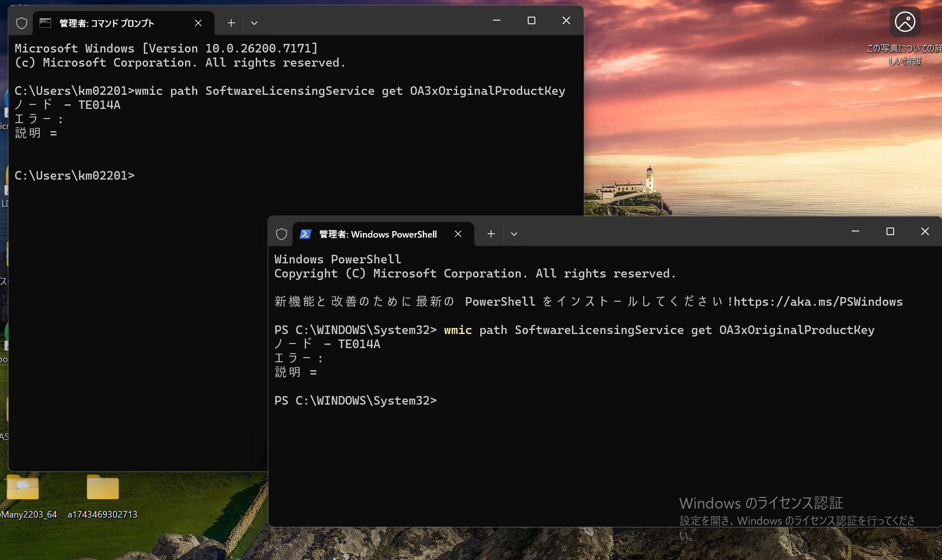Expand the profile dropdown in PowerShell window
The height and width of the screenshot is (560, 942).
click(x=514, y=234)
